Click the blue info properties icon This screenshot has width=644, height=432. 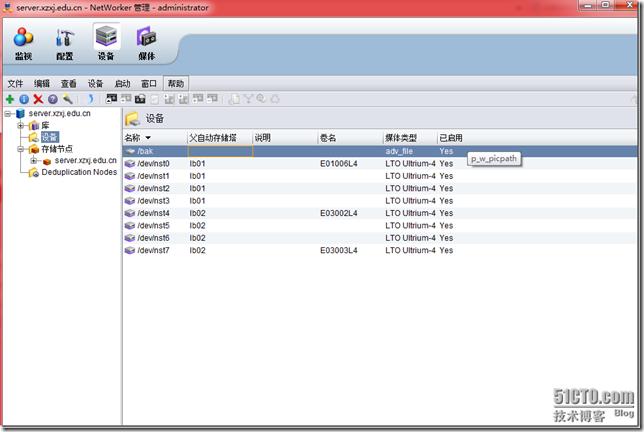coord(24,99)
